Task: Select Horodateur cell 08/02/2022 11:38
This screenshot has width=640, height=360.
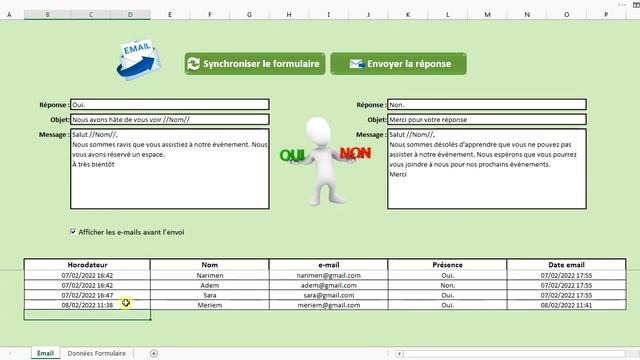Action: pyautogui.click(x=87, y=305)
